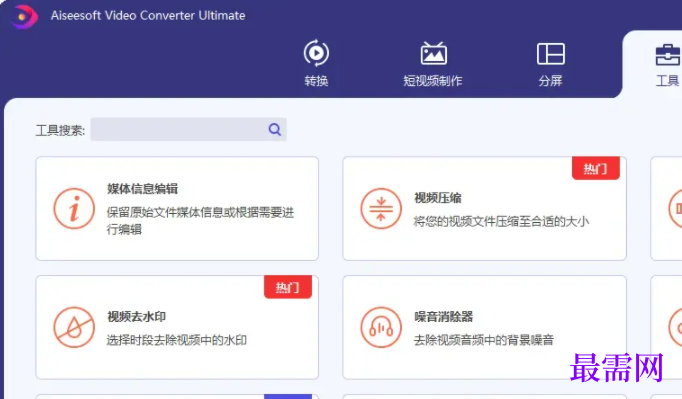Click the 分屏 layout icon
Image resolution: width=682 pixels, height=399 pixels.
(551, 54)
